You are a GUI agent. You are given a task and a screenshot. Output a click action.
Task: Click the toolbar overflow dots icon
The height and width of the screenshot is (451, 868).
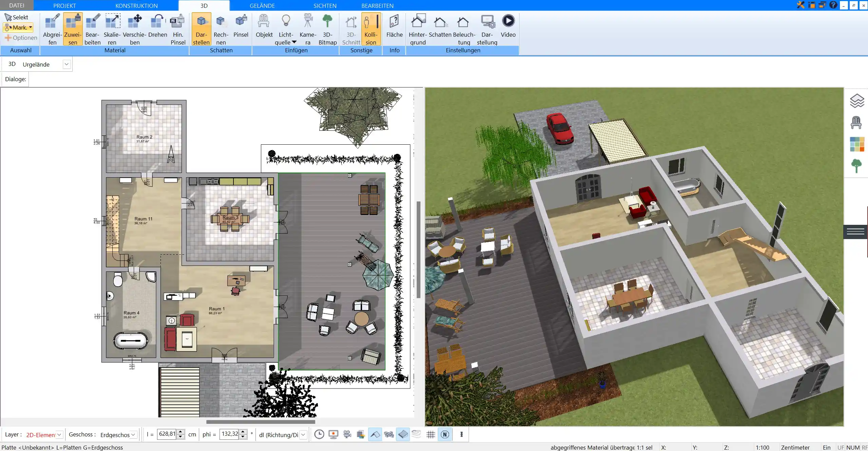[x=461, y=434]
